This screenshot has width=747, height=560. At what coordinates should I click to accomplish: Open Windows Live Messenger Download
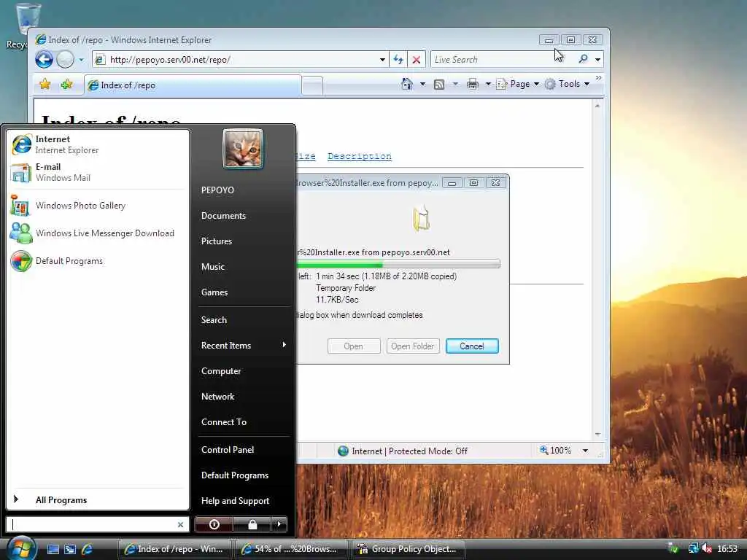click(98, 233)
